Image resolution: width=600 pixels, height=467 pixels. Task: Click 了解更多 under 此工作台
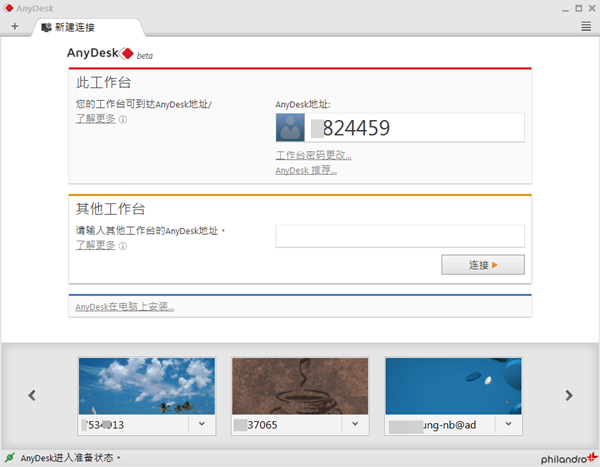pyautogui.click(x=96, y=119)
